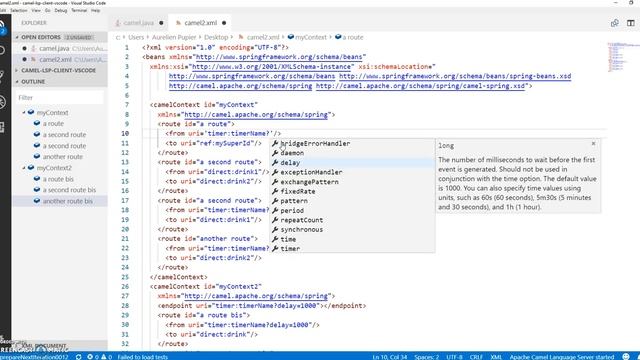Viewport: 640px width, 360px height.
Task: Collapse the OPEN EDITORS section
Action: [60, 37]
